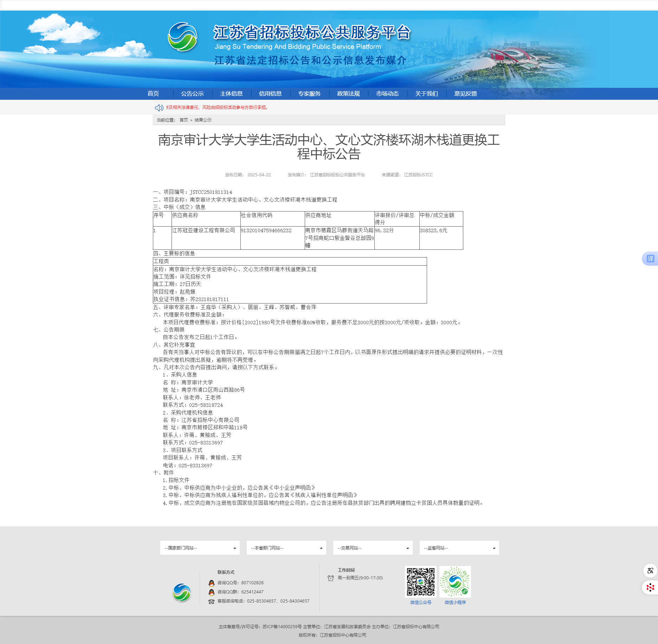The height and width of the screenshot is (644, 658).
Task: Click the 中小企业声明函 attachment line
Action: click(x=239, y=488)
